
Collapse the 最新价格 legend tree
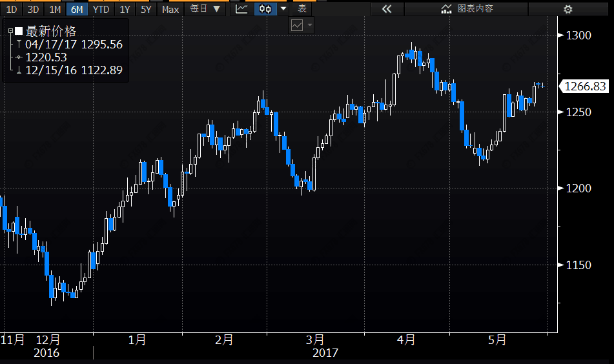(10, 31)
